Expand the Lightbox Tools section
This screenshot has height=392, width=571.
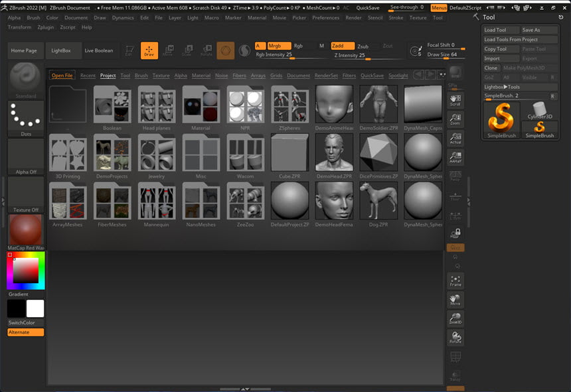point(520,87)
